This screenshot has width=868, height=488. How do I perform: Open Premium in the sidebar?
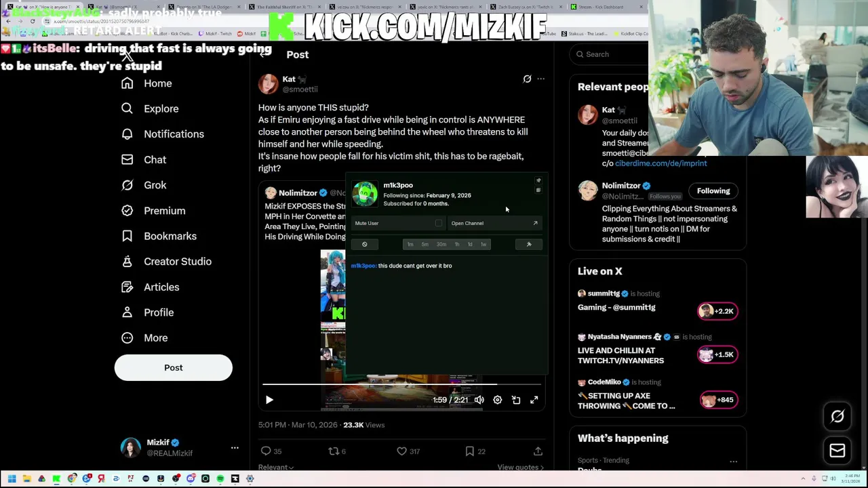click(153, 211)
